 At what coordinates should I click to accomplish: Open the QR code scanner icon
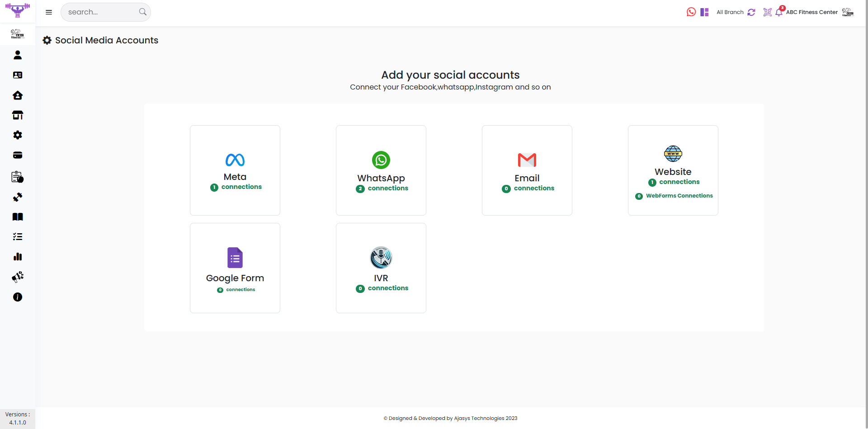tap(767, 12)
